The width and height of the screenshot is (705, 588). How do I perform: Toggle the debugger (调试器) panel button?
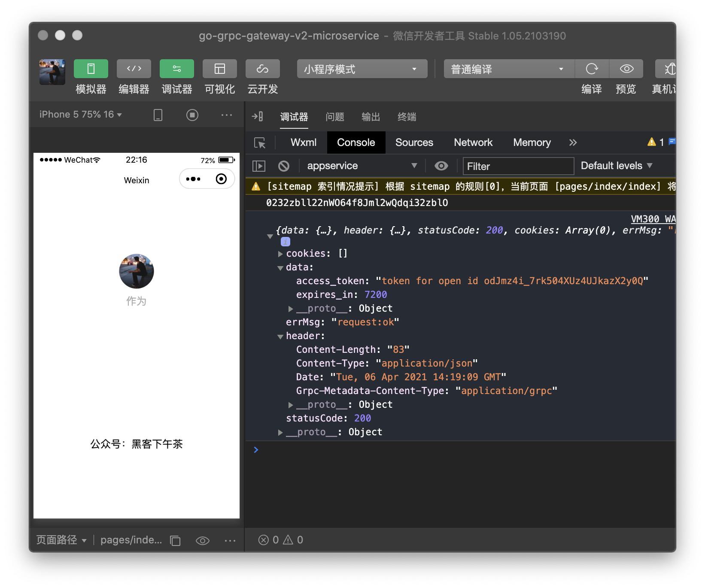(176, 69)
